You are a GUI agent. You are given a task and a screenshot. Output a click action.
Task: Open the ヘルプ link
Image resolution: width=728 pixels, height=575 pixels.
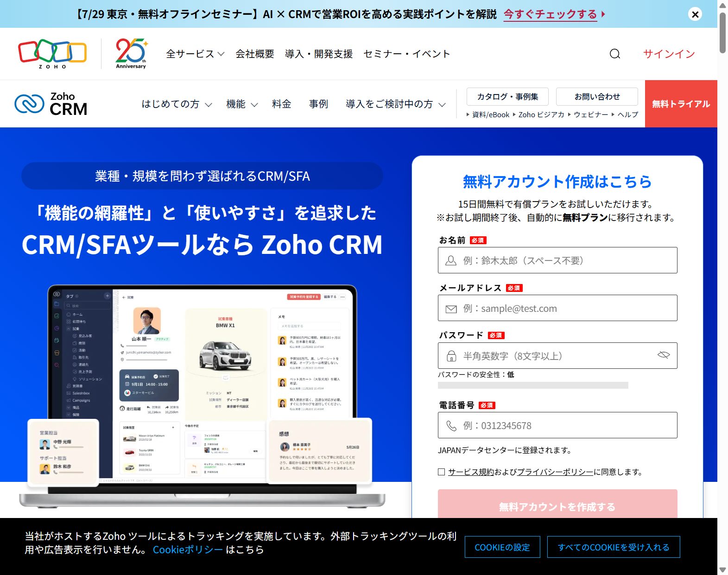click(627, 114)
